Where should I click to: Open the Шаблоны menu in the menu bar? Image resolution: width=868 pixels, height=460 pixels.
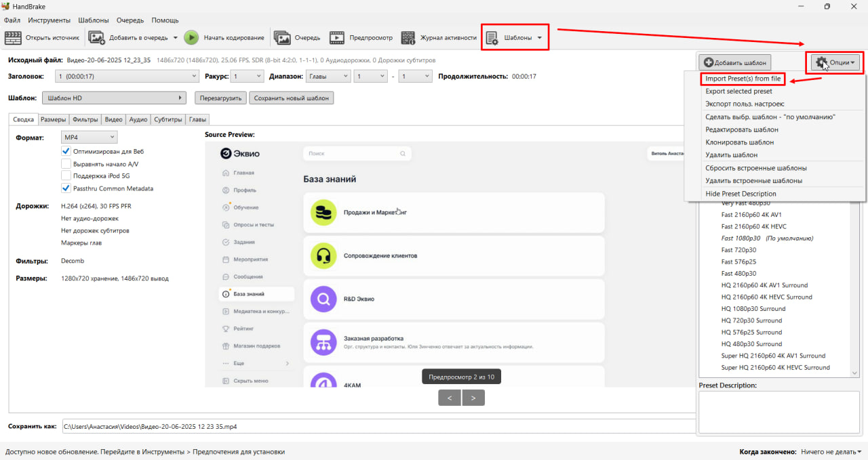94,20
